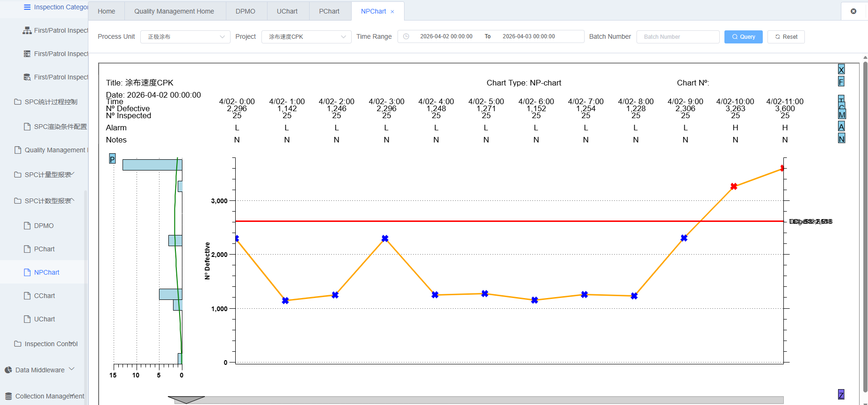Open PChart in the sidebar

pos(44,249)
